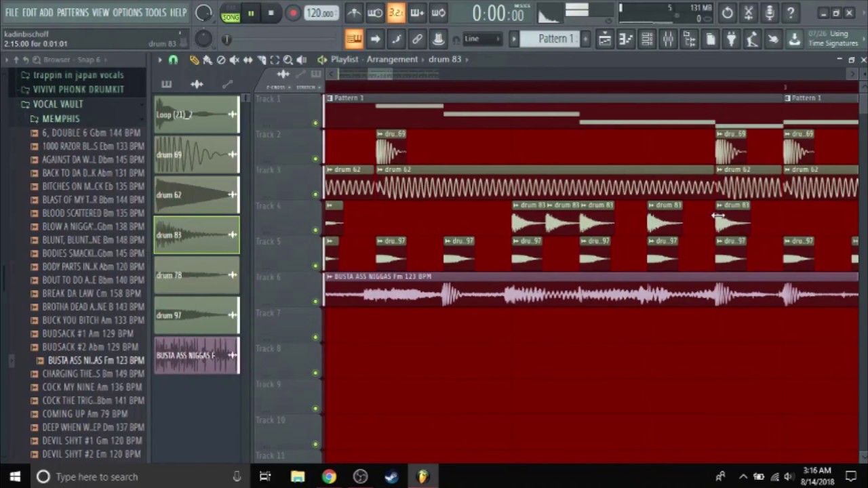Click the tempo tapper icon

752,39
